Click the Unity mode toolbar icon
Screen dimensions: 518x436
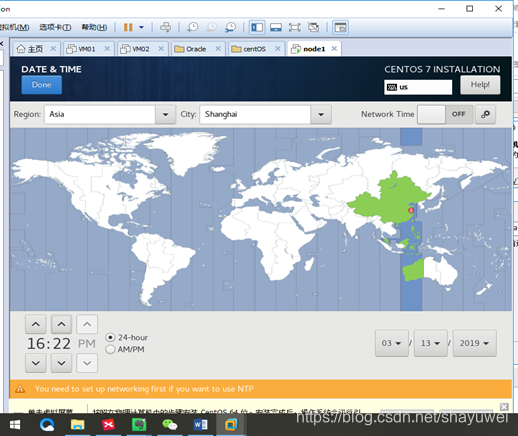coord(314,27)
